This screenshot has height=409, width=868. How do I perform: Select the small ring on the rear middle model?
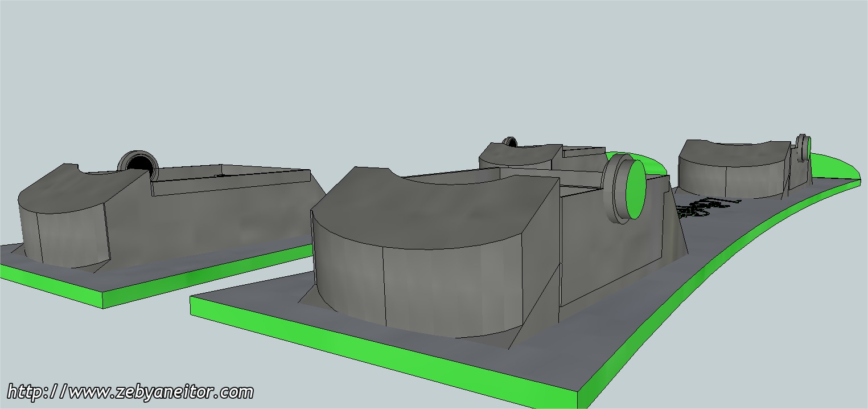[509, 141]
